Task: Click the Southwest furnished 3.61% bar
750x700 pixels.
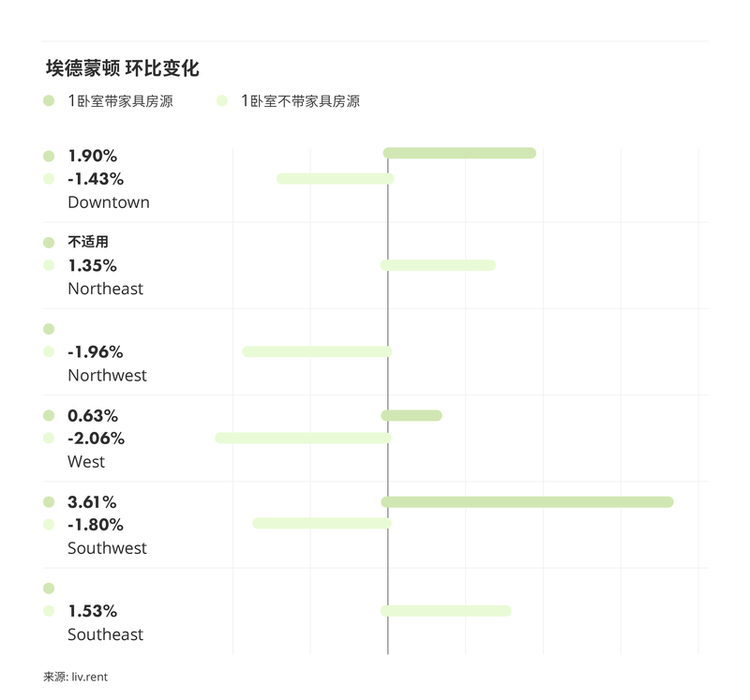Action: [527, 502]
